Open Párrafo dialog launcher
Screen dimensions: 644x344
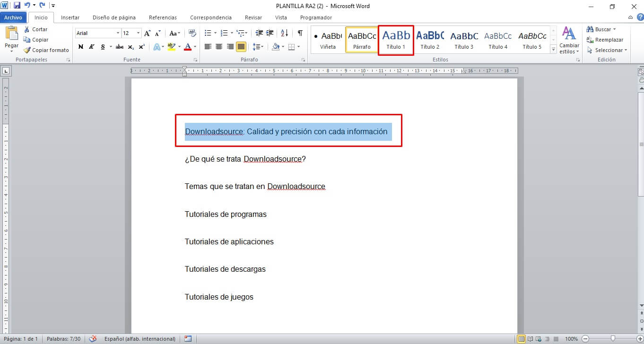coord(303,60)
